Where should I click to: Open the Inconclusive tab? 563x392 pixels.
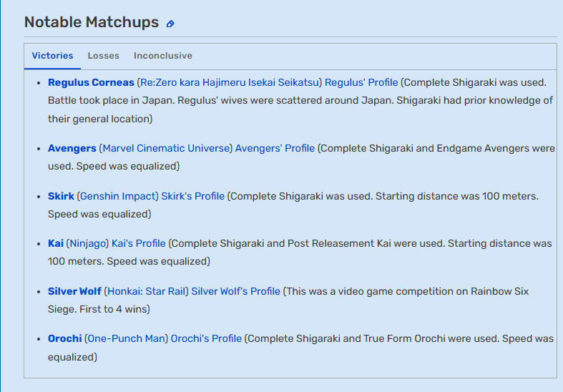coord(163,56)
